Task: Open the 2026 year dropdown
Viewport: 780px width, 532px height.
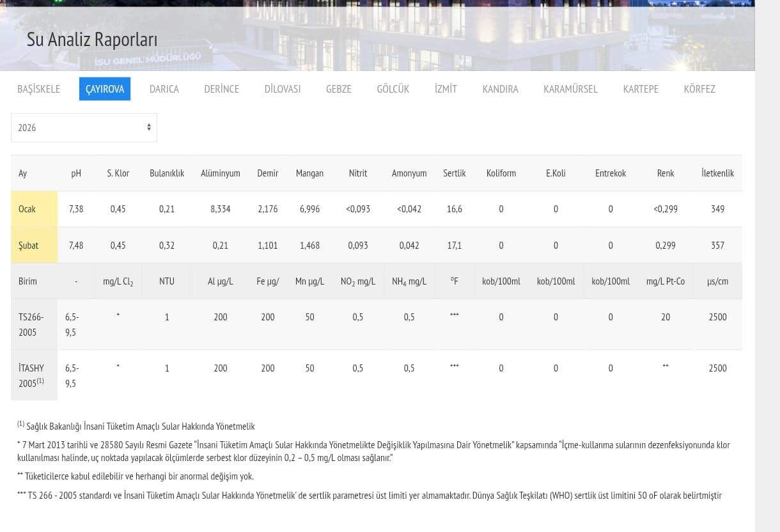Action: pos(83,127)
